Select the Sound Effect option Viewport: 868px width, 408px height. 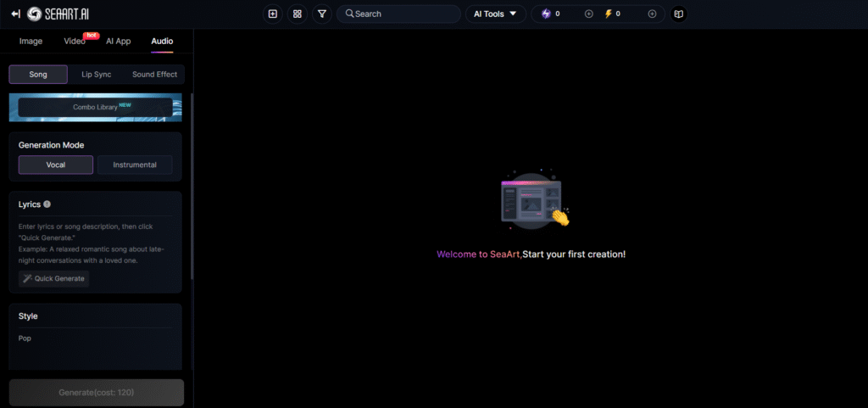(154, 75)
